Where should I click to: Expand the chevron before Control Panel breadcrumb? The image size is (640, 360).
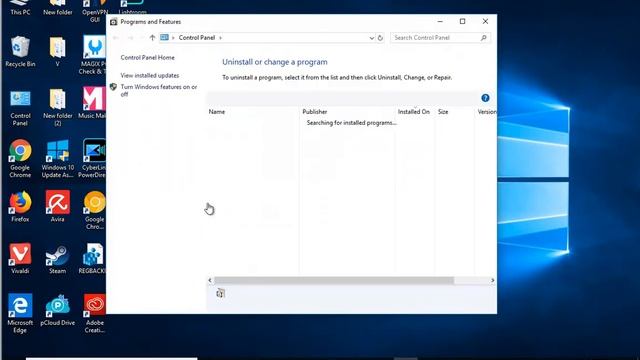173,38
